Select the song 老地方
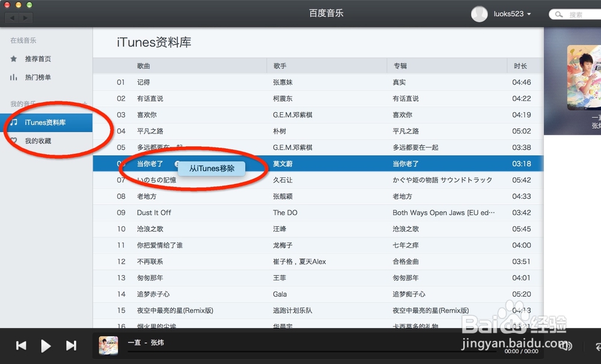The width and height of the screenshot is (601, 364). pos(147,196)
